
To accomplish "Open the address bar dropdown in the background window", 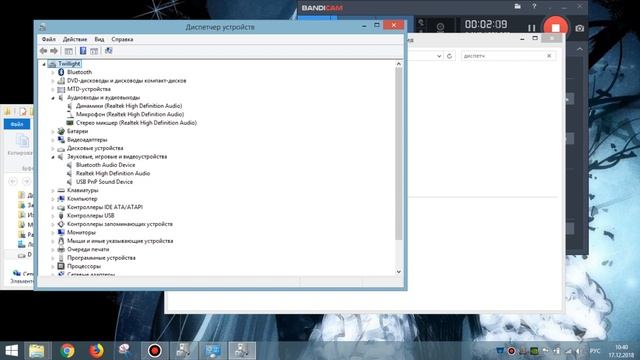I will 439,56.
